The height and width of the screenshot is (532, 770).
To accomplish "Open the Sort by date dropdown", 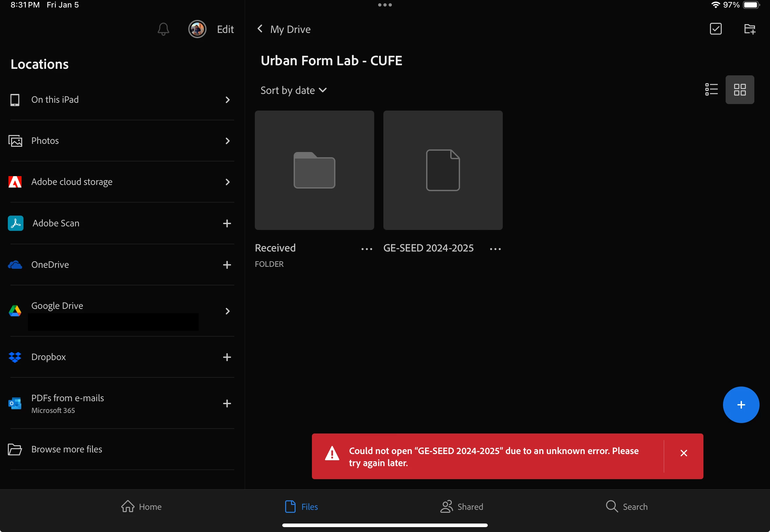I will (x=293, y=90).
